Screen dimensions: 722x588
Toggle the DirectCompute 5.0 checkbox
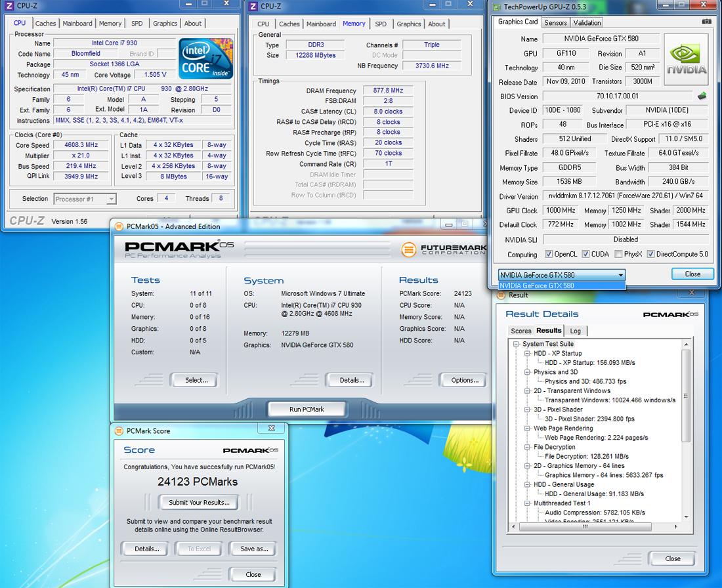[x=650, y=254]
